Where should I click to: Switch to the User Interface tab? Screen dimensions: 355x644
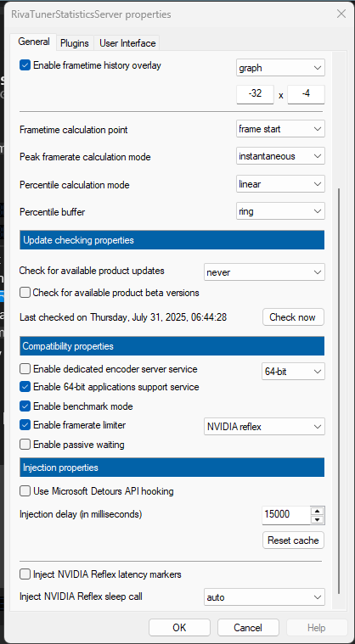[x=127, y=43]
